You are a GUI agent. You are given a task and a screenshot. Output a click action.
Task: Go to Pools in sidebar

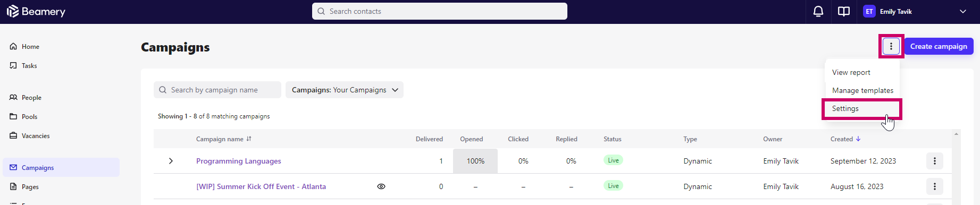[30, 117]
